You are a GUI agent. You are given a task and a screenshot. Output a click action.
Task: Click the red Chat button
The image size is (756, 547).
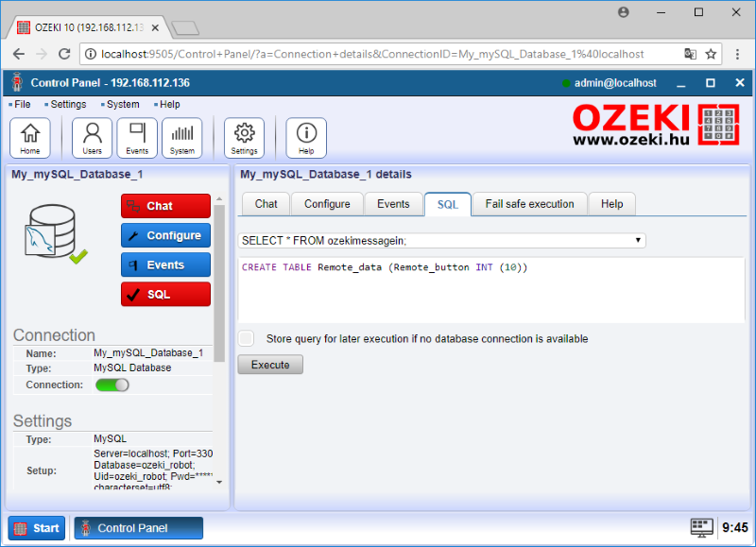pos(165,206)
